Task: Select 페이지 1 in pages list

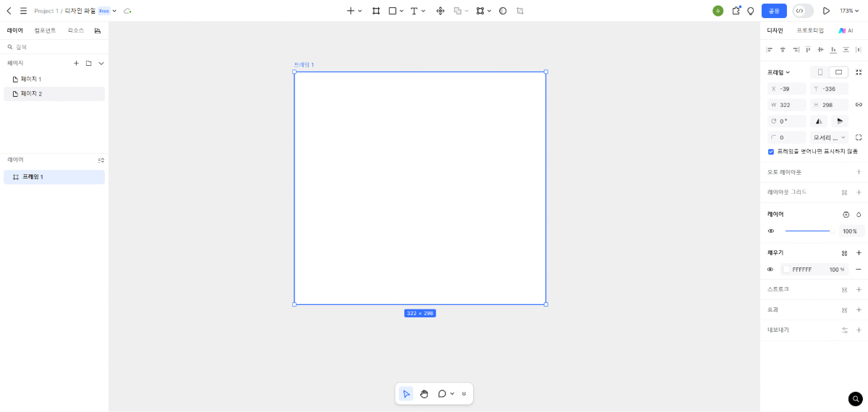Action: (x=31, y=79)
